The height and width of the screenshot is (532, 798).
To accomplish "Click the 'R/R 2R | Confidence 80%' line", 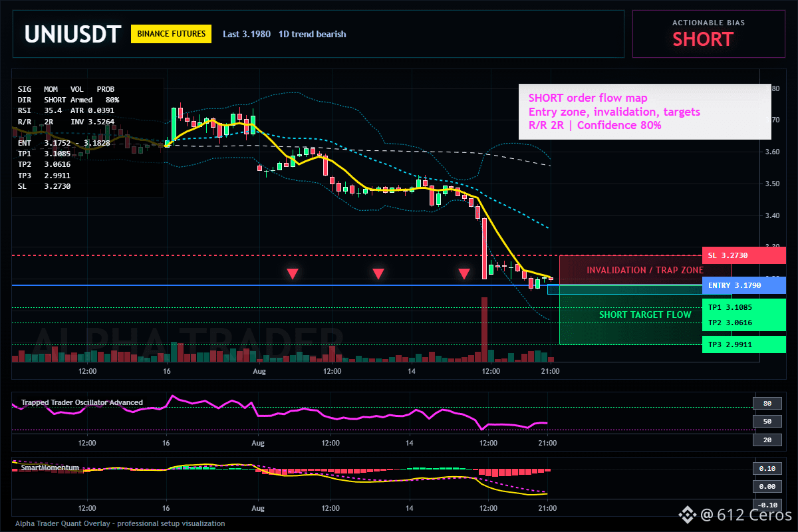I will 595,125.
